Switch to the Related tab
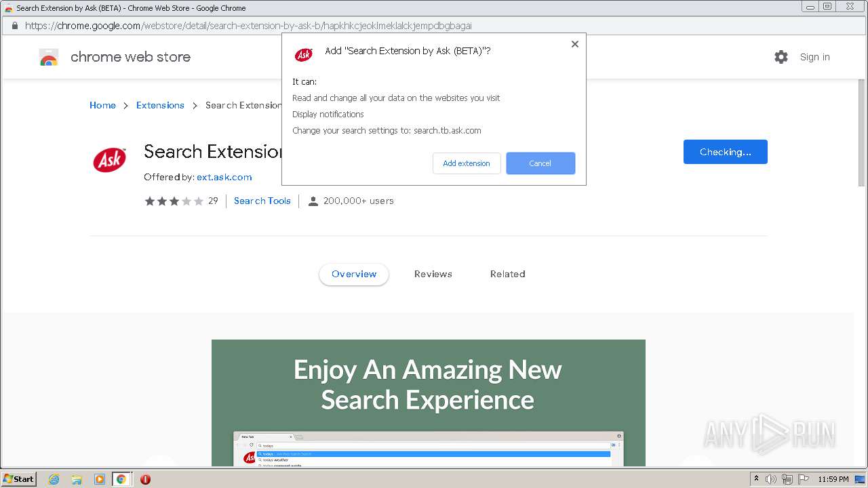The image size is (868, 488). [508, 274]
